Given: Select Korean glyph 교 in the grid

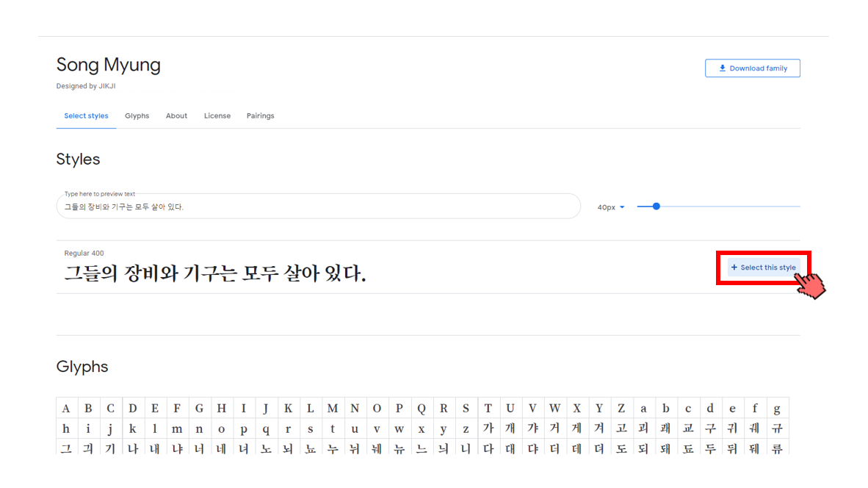Looking at the screenshot, I should tap(688, 428).
